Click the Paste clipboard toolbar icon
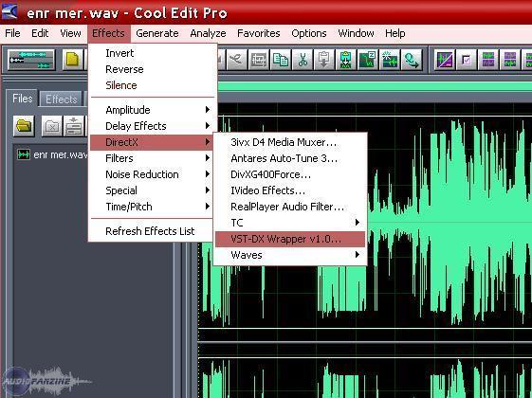Screen dimensions: 532x398 point(324,60)
